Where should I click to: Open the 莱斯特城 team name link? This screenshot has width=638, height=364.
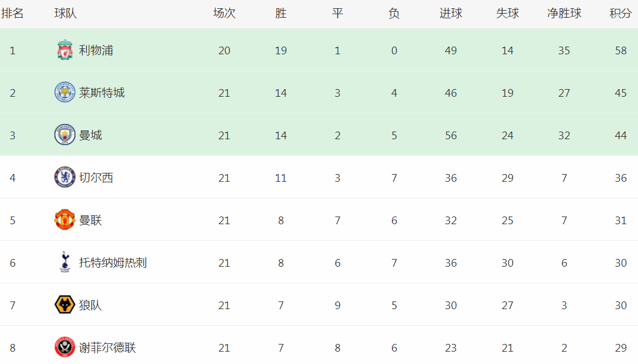[x=102, y=93]
